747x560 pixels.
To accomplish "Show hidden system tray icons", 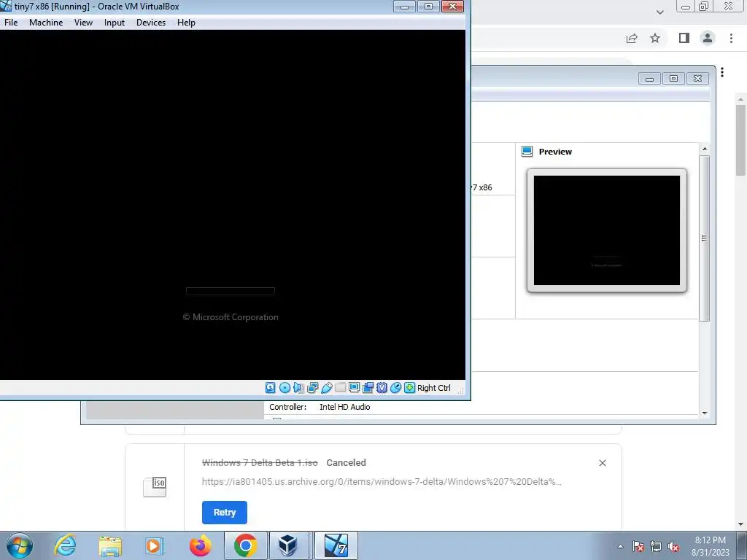I will (x=620, y=546).
